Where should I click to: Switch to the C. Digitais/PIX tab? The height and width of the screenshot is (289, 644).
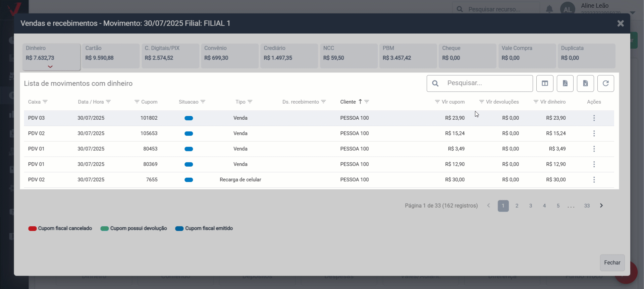tap(170, 56)
